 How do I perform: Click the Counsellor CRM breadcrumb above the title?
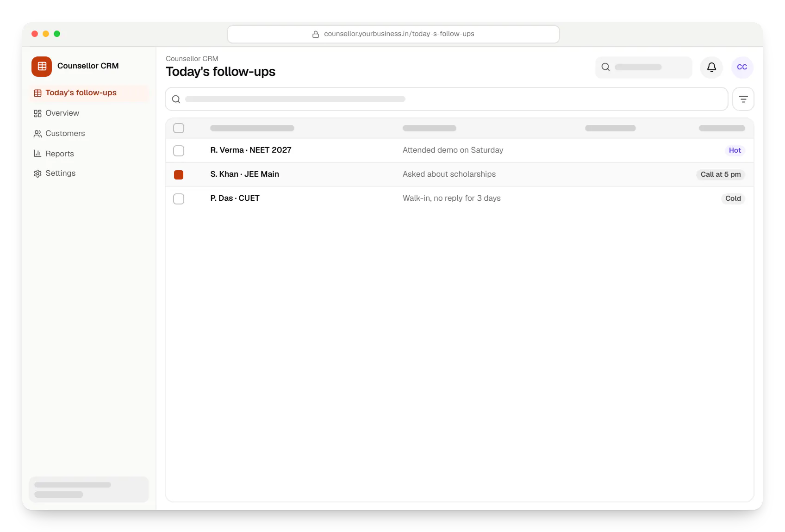[x=192, y=59]
